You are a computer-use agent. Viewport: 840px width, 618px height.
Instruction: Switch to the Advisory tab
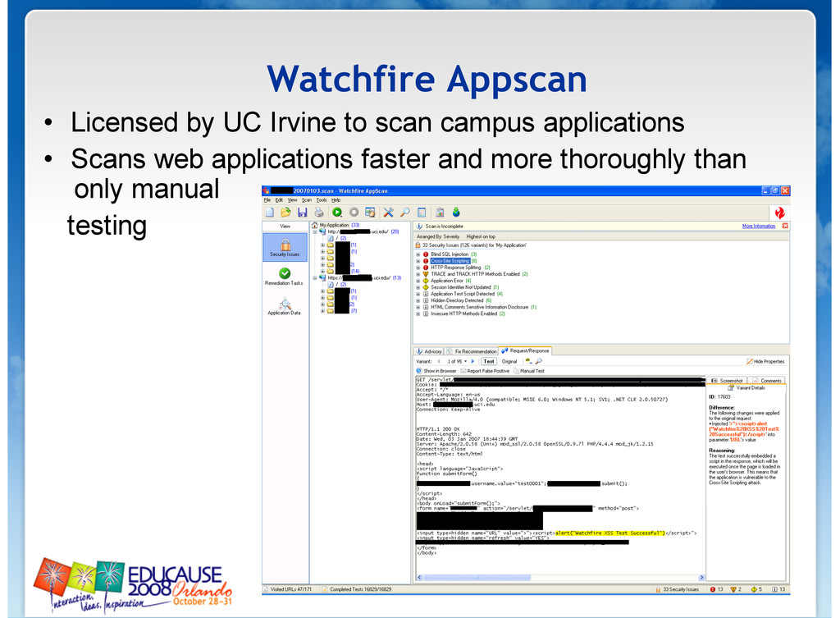pyautogui.click(x=429, y=351)
